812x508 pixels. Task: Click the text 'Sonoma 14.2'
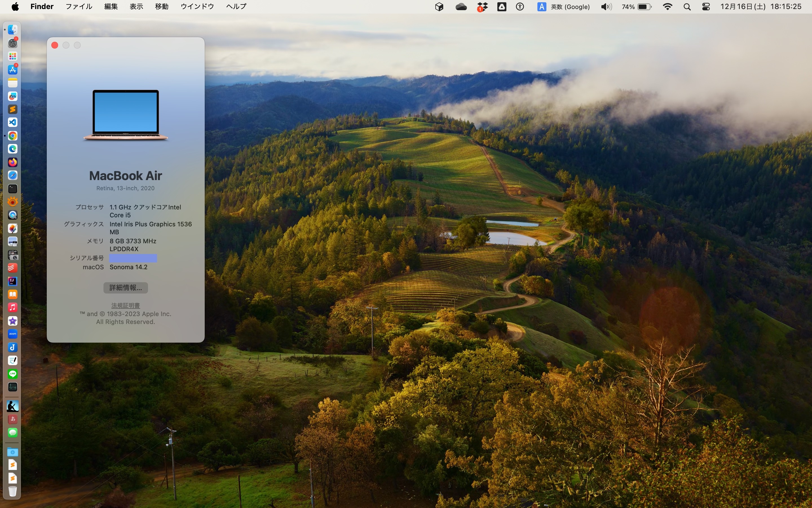pyautogui.click(x=129, y=267)
